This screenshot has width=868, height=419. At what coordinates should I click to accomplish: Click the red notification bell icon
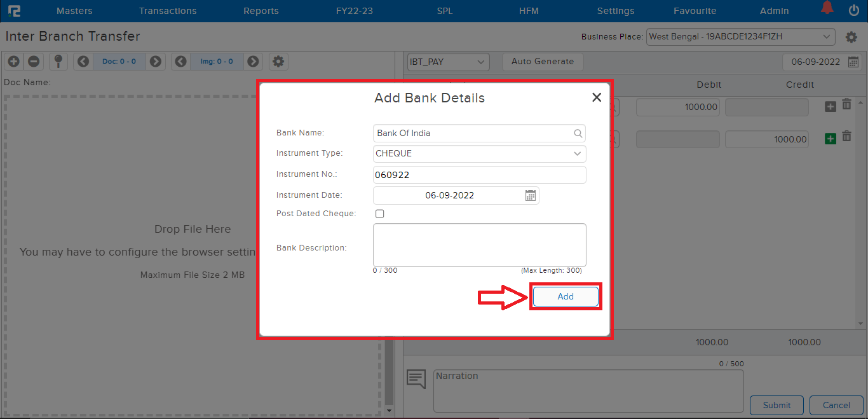click(x=827, y=9)
